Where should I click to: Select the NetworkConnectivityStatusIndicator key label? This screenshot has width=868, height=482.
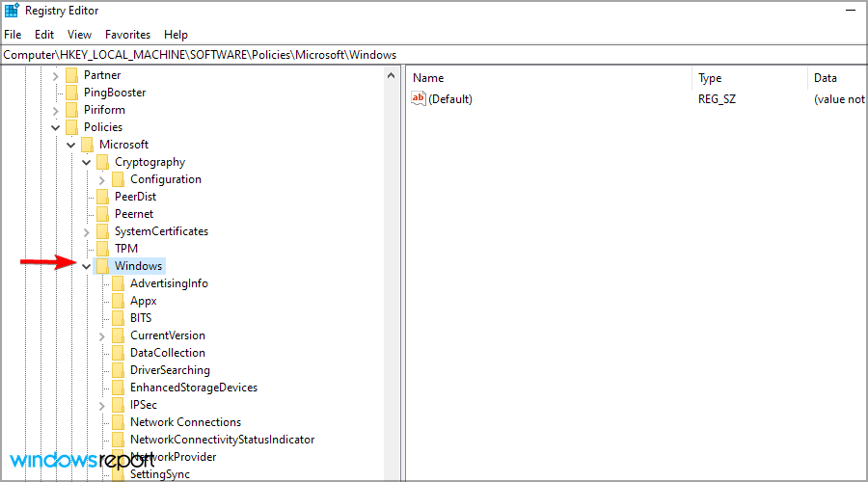[222, 439]
